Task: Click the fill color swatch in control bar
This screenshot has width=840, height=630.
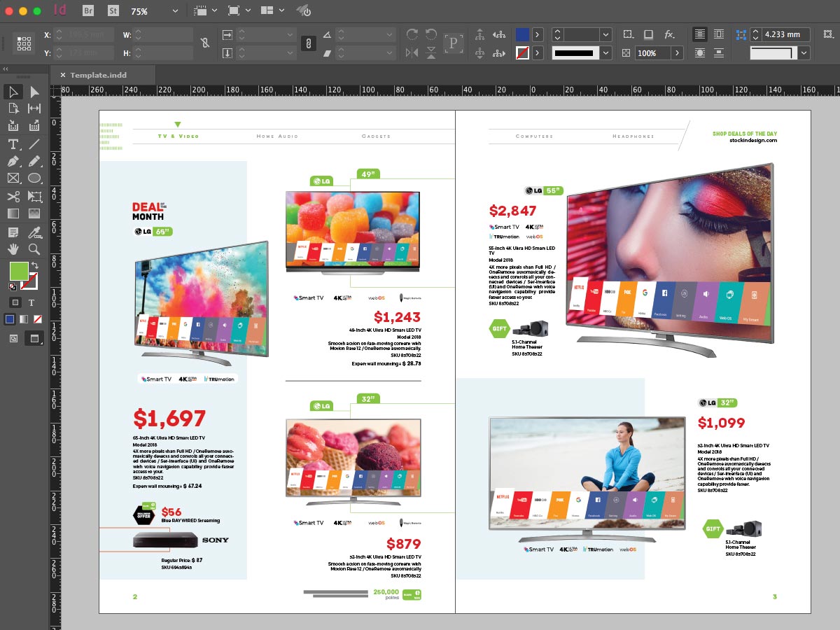Action: pyautogui.click(x=522, y=34)
